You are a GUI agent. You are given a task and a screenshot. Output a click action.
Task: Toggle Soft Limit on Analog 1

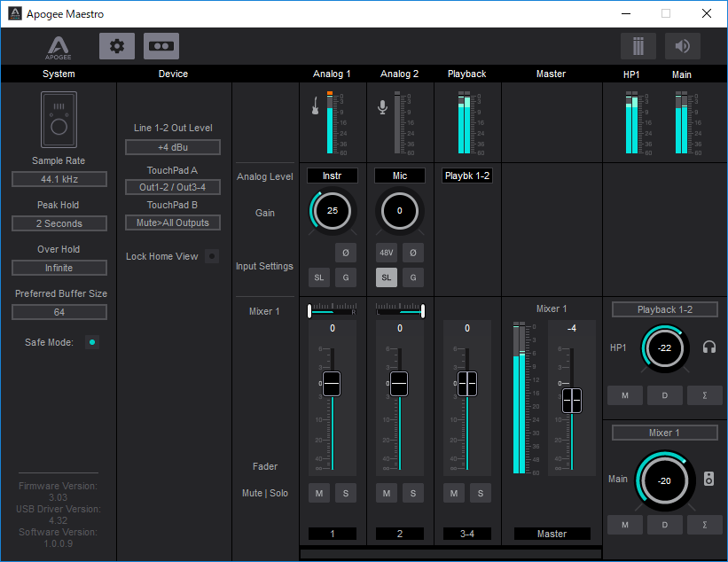coord(319,277)
